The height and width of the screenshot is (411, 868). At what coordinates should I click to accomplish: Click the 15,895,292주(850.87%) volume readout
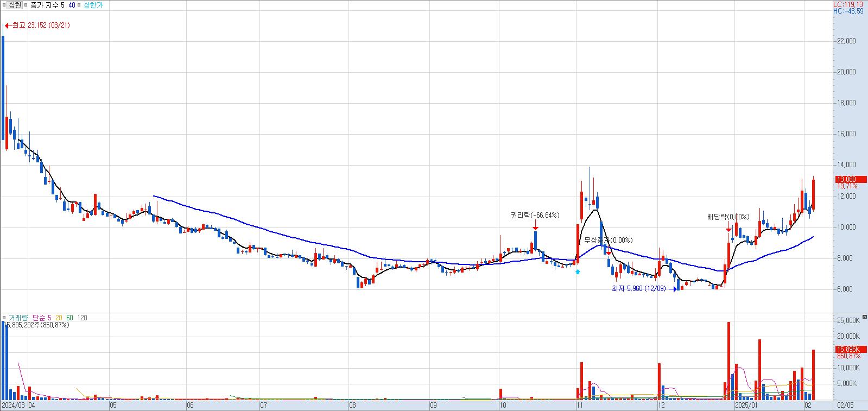(x=37, y=325)
